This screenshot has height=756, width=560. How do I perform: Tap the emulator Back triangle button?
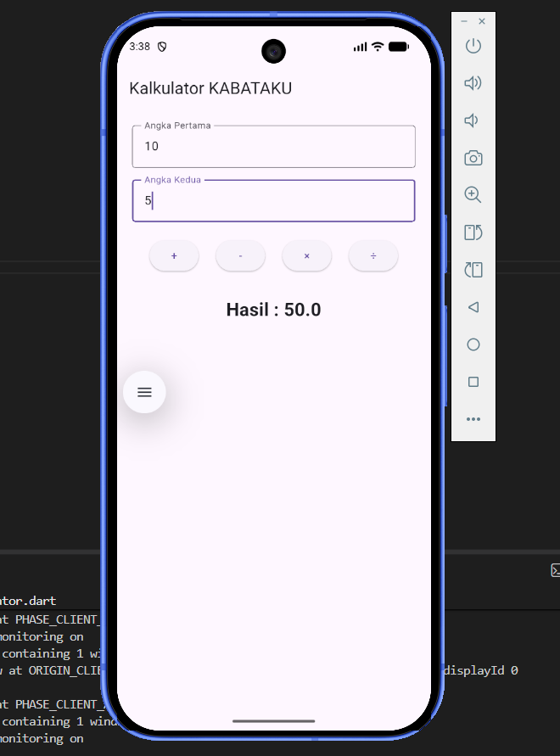473,307
